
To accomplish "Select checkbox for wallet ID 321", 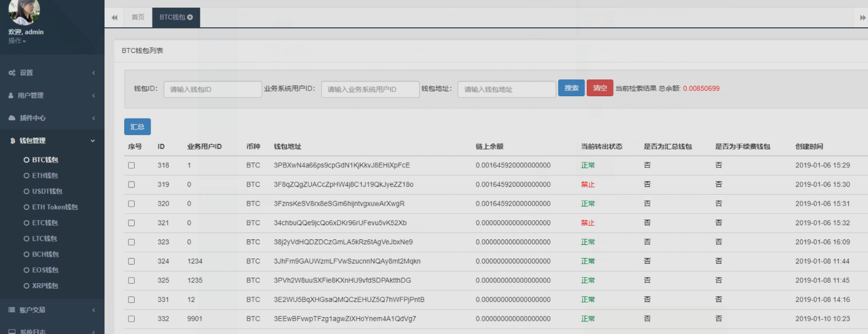I will pos(131,223).
